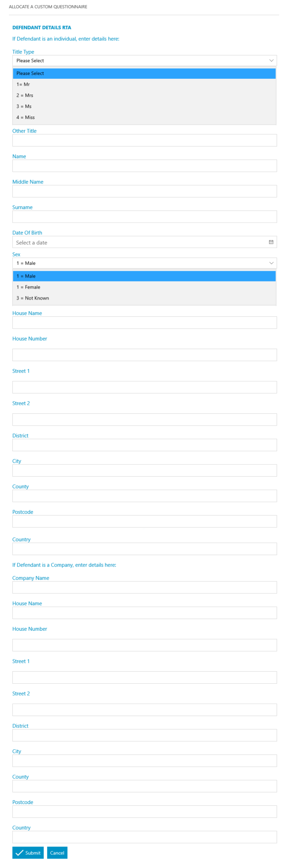Pick '3 = Ms' from the list
The image size is (287, 868).
pos(24,106)
